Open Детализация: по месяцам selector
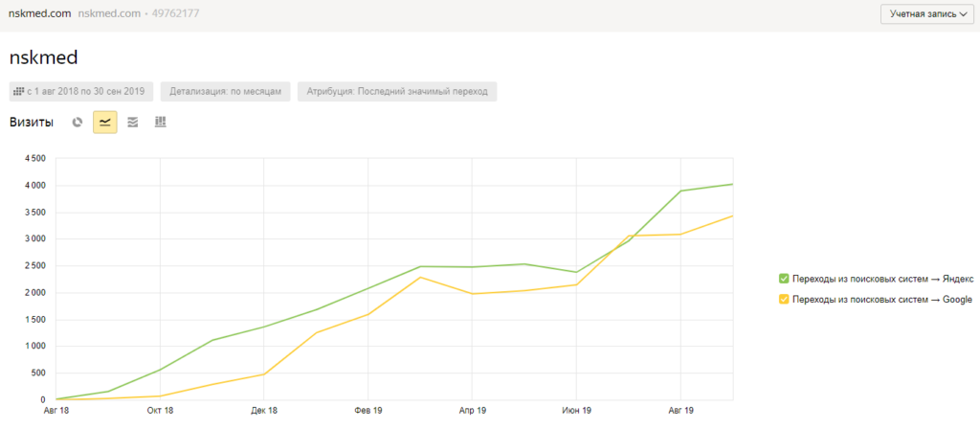The image size is (980, 429). (x=226, y=91)
